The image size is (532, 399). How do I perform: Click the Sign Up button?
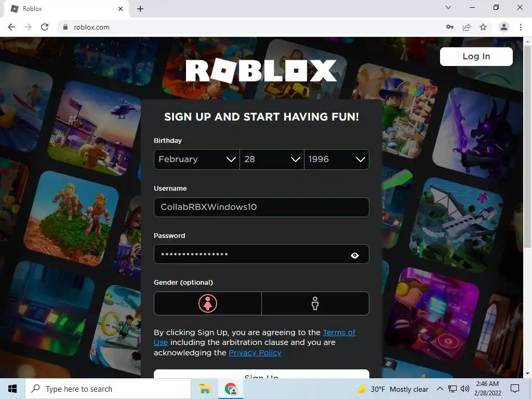coord(261,374)
